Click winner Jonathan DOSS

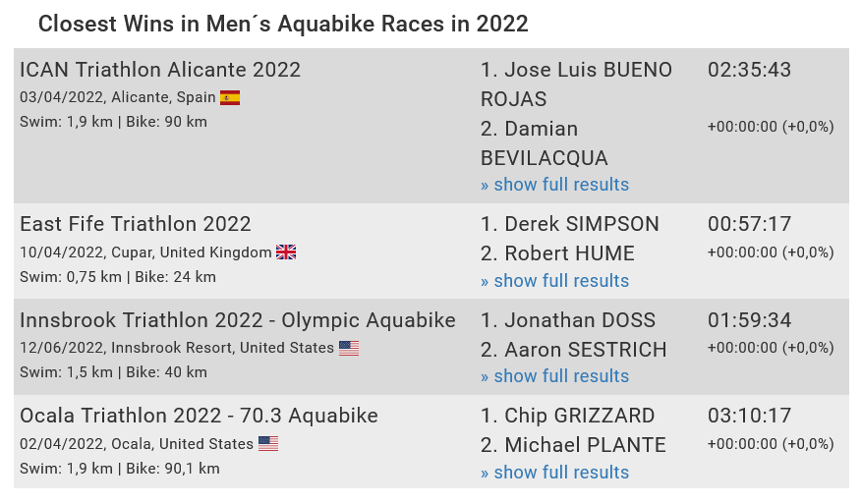pos(568,320)
